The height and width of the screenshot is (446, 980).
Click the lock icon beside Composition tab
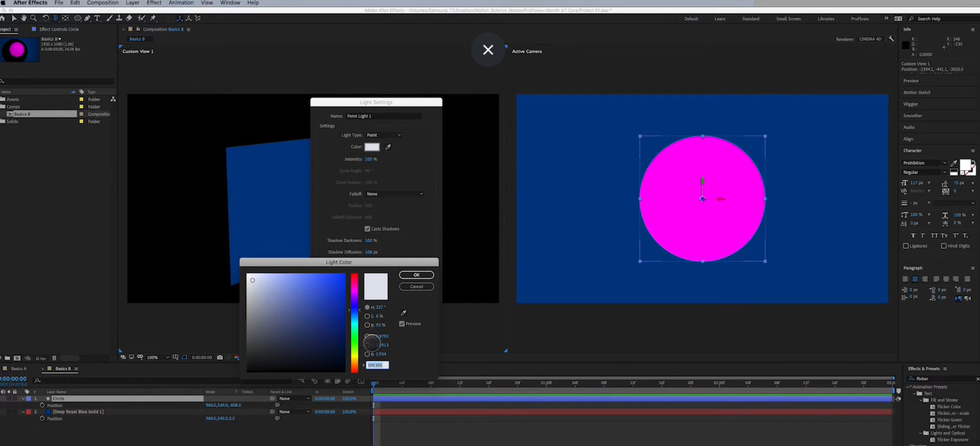coord(137,29)
